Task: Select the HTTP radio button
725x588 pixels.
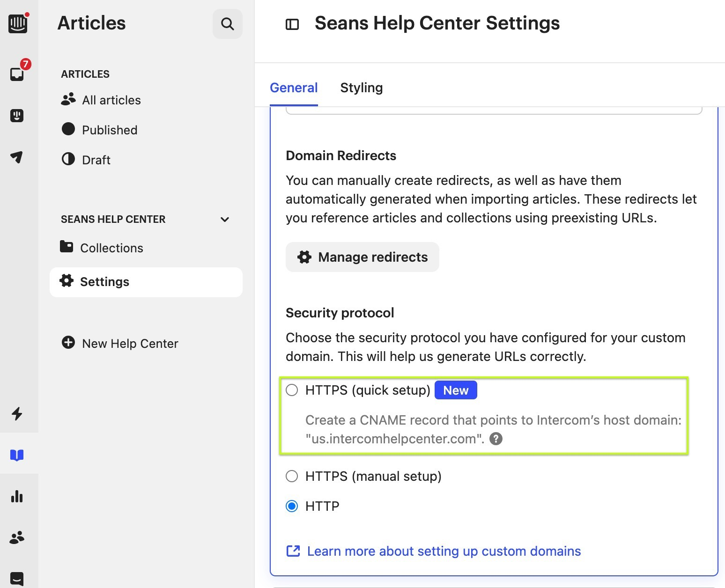Action: 292,506
